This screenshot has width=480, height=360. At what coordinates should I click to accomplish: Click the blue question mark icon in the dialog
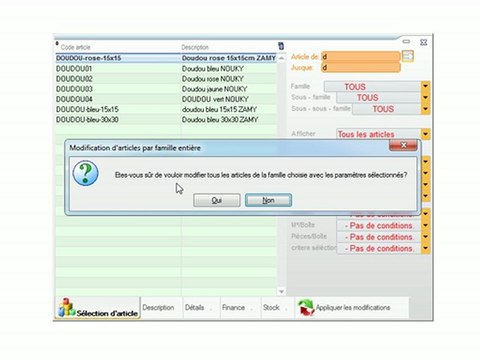[86, 173]
